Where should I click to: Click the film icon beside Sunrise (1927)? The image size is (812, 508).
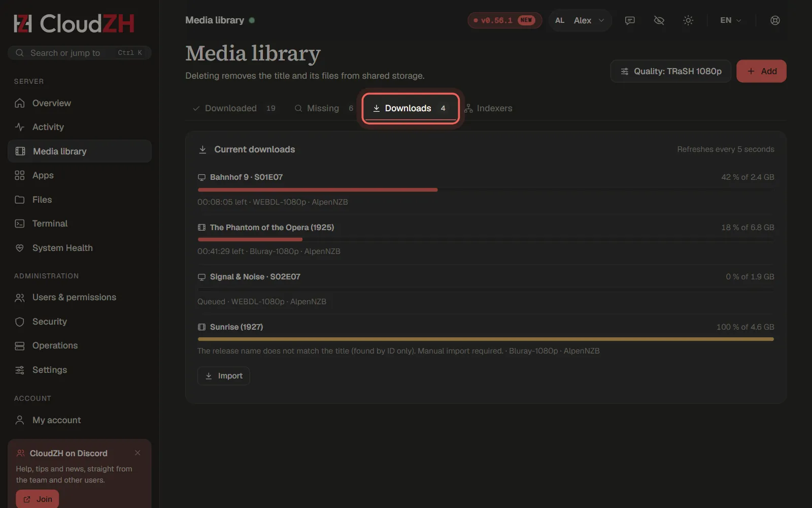(x=201, y=327)
